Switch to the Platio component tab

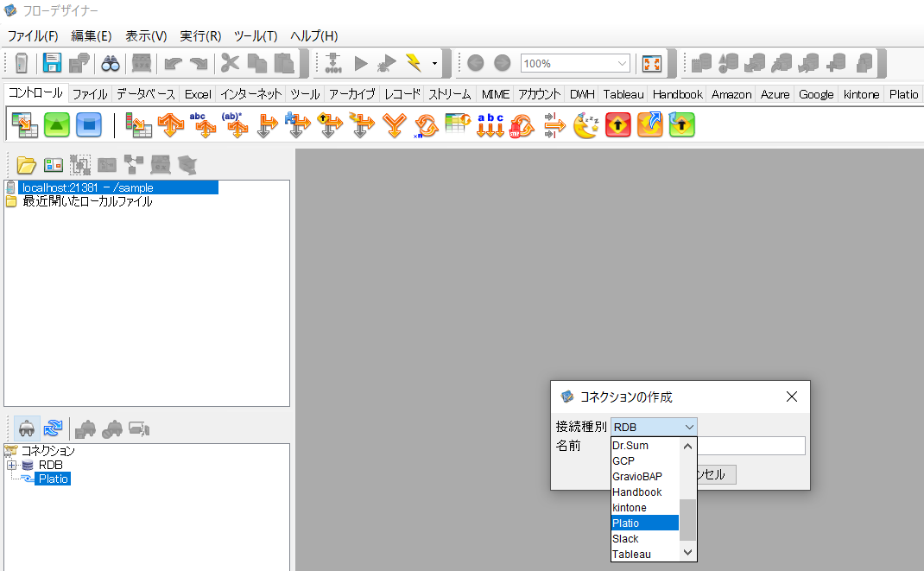pyautogui.click(x=903, y=94)
